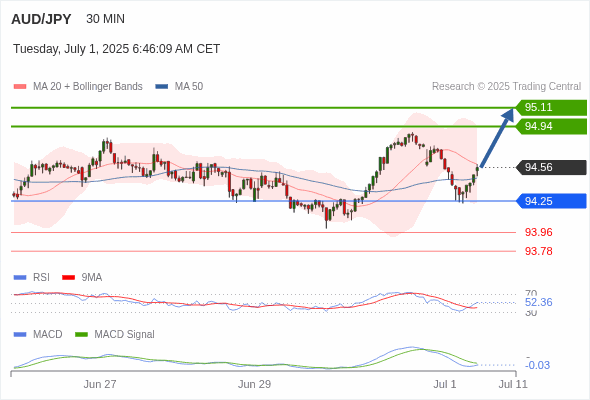
Task: Click the RSI value 52.36
Action: pyautogui.click(x=539, y=302)
